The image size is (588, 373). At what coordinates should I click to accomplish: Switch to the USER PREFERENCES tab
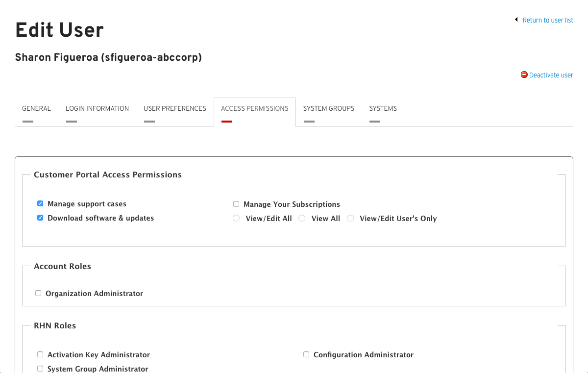[175, 108]
